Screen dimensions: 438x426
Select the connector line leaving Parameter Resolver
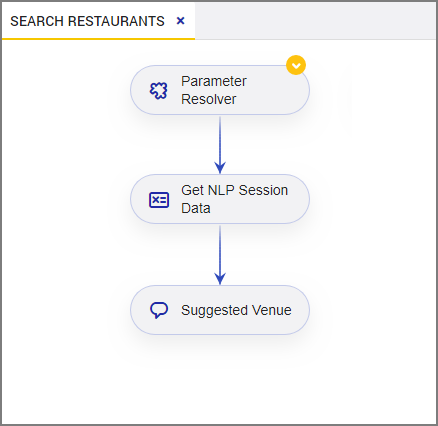(220, 140)
